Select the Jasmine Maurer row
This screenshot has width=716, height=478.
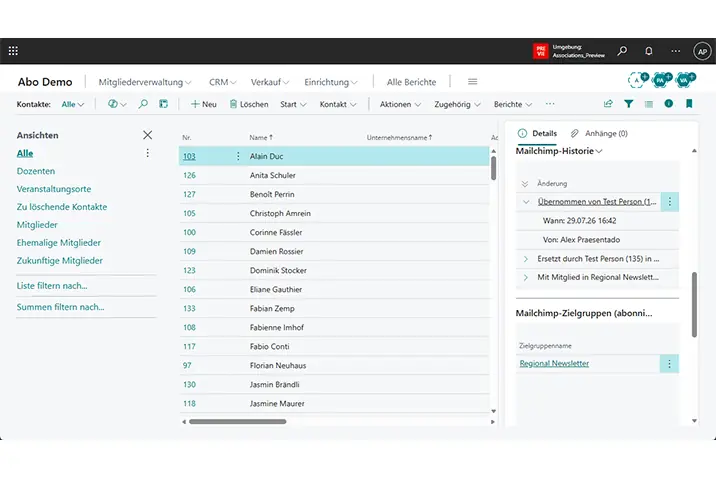[x=334, y=404]
